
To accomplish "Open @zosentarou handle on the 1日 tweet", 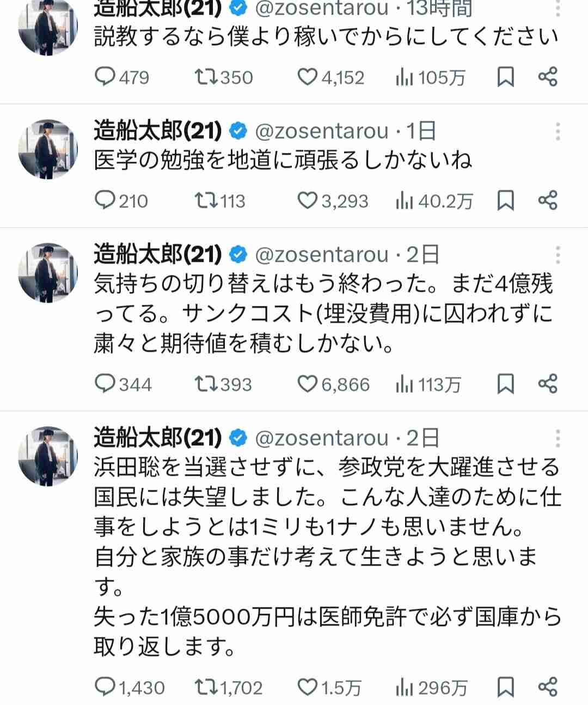I will [x=322, y=131].
